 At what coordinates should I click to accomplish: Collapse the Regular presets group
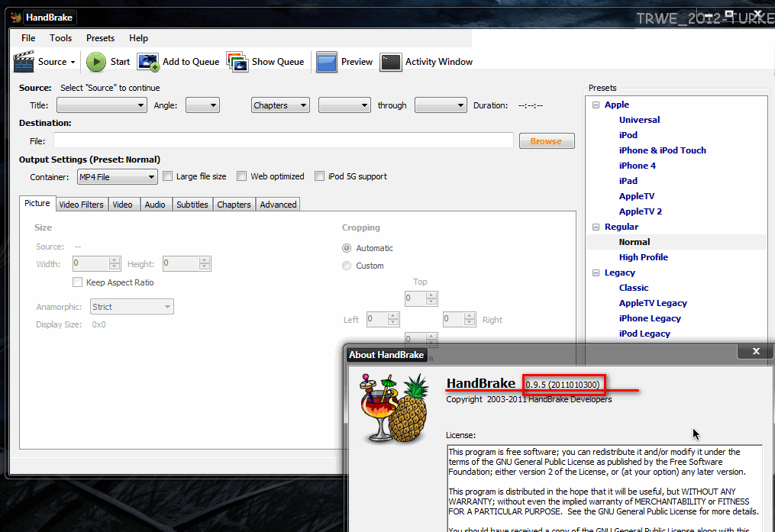pyautogui.click(x=596, y=227)
